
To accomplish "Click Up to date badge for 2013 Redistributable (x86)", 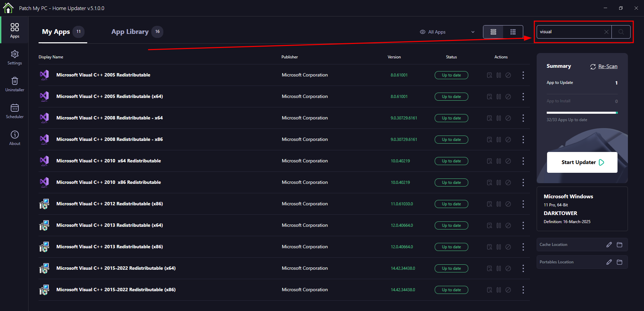I will pyautogui.click(x=451, y=247).
